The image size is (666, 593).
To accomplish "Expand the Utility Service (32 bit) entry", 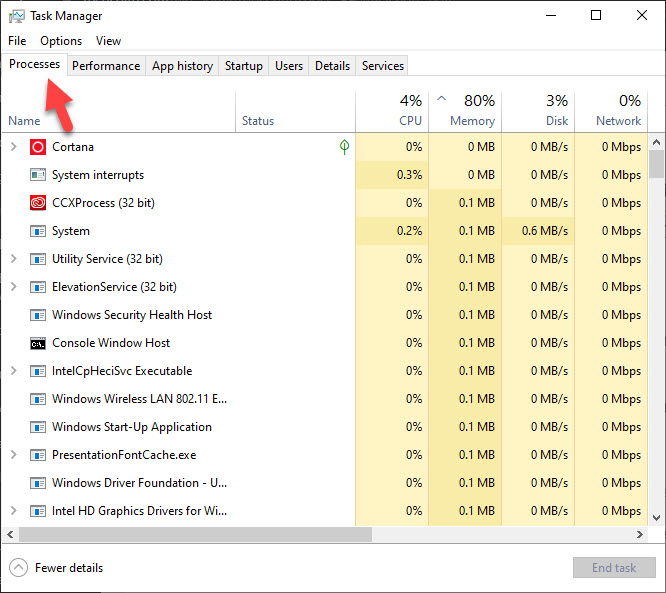I will 13,259.
